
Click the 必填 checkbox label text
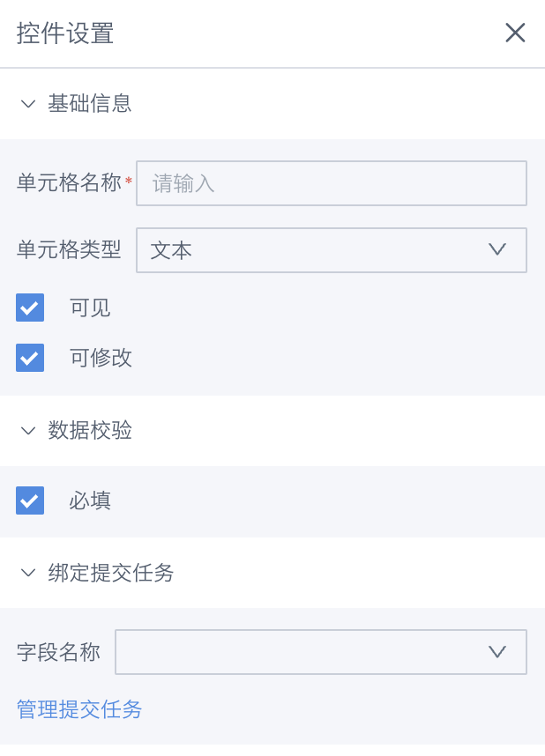point(90,500)
